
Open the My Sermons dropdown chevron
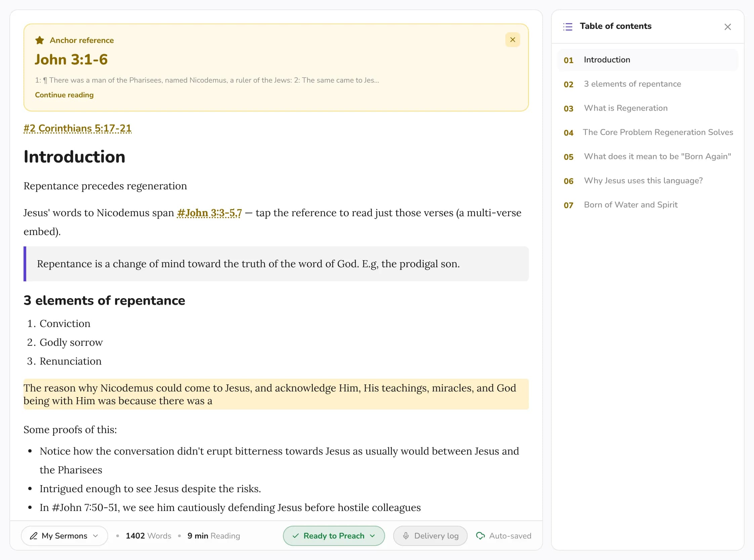(x=95, y=535)
